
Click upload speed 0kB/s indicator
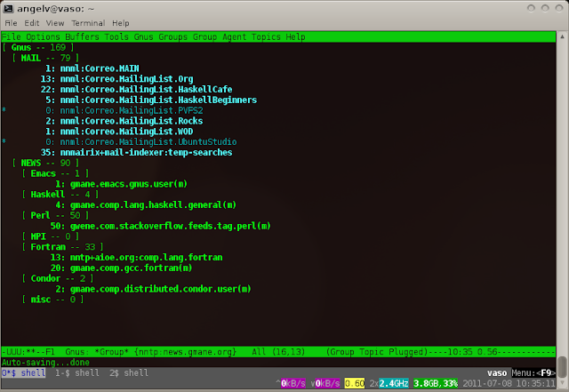point(293,383)
